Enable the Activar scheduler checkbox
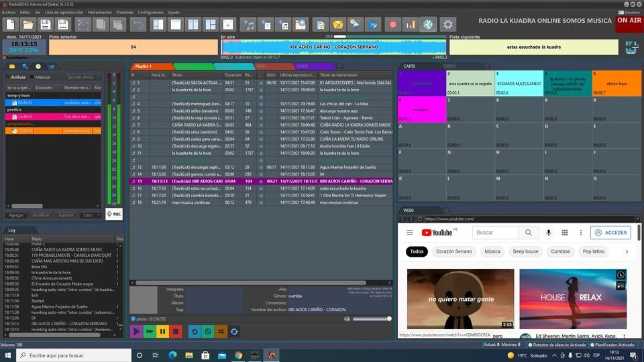 coord(7,77)
